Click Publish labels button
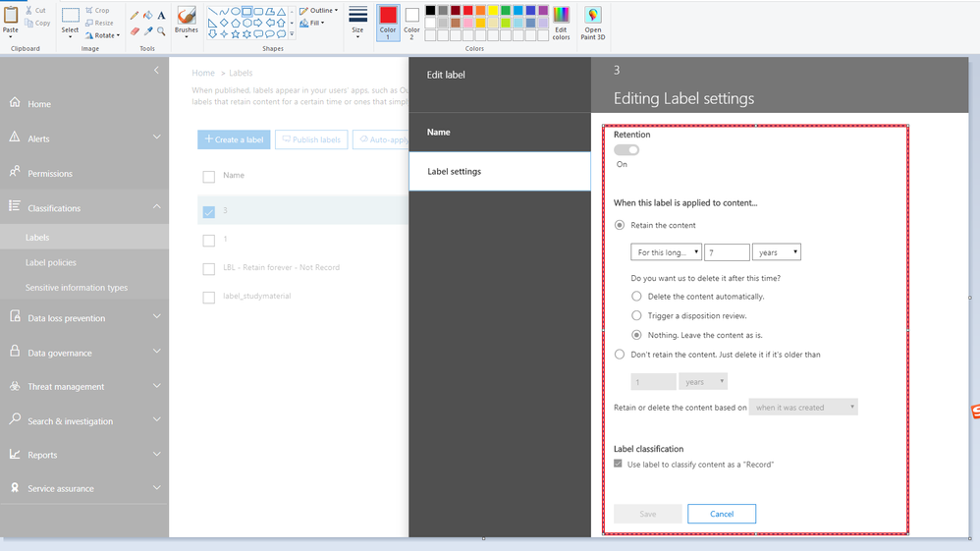This screenshot has height=551, width=980. click(311, 139)
